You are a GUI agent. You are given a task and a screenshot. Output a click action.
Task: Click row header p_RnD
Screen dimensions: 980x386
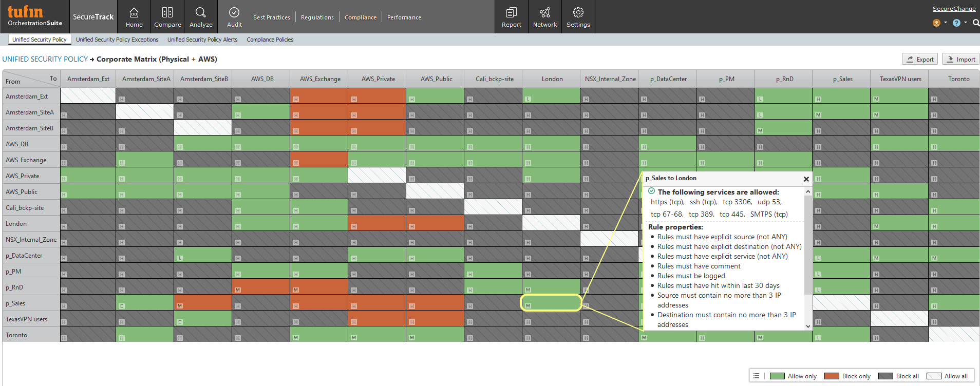click(x=31, y=287)
